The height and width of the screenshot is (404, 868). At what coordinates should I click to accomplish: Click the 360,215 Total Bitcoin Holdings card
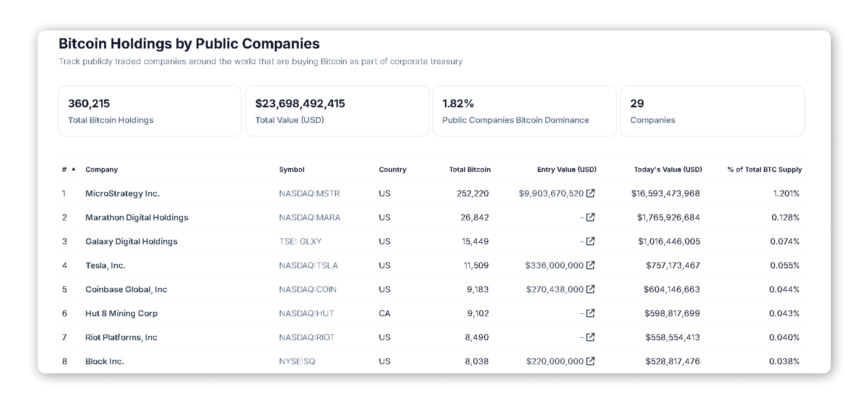pos(150,111)
